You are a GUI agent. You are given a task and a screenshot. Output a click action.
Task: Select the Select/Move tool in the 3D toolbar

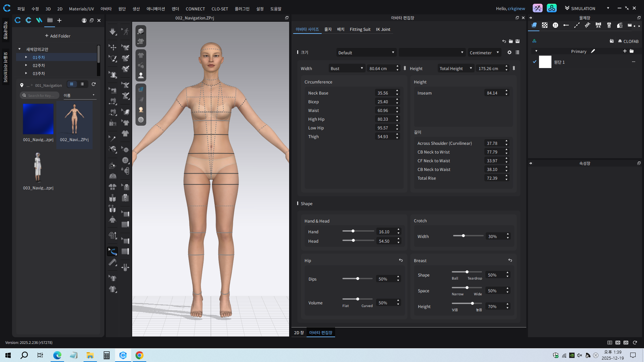[x=112, y=47]
